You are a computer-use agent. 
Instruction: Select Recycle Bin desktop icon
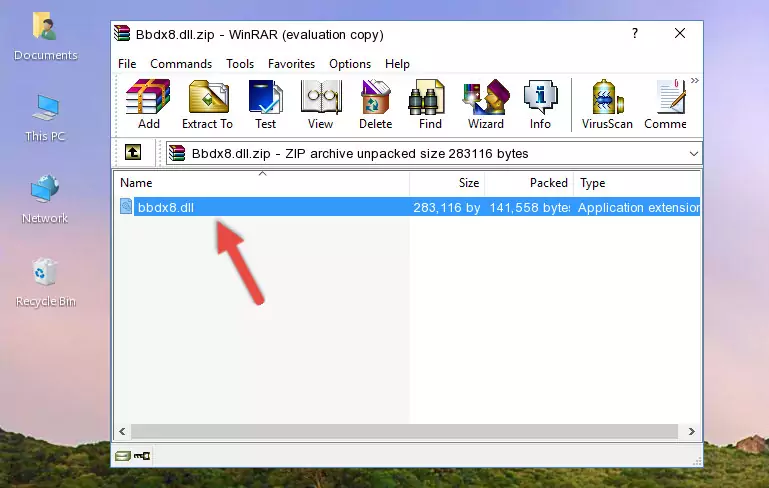point(45,283)
